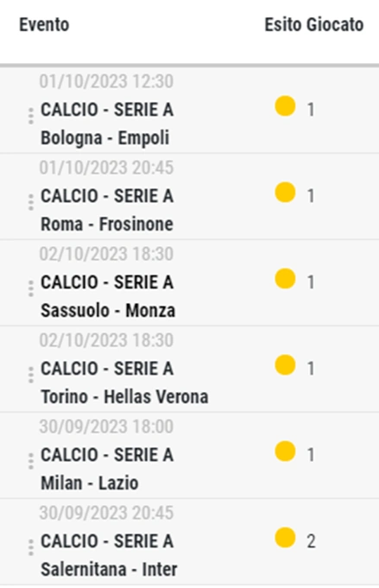The height and width of the screenshot is (588, 379).
Task: Open the three-dot menu beside Bologna - Empoli
Action: coord(31,116)
